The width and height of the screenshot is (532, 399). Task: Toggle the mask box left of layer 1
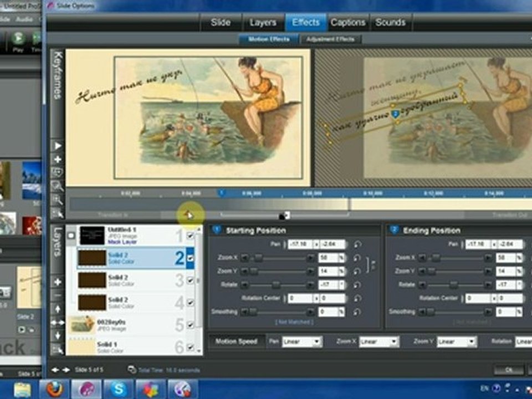coord(71,236)
